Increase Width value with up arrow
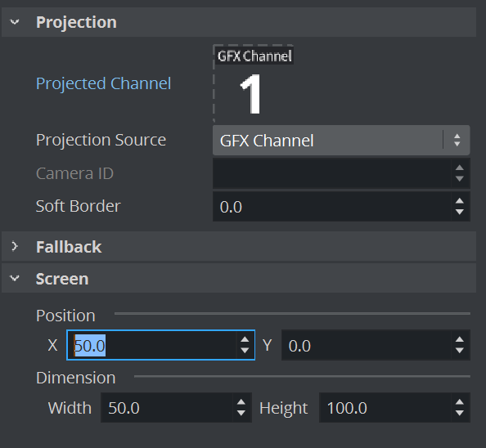This screenshot has height=448, width=486. pyautogui.click(x=241, y=402)
